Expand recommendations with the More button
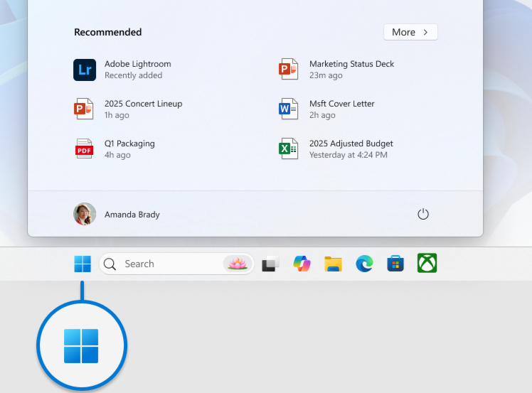This screenshot has width=532, height=393. tap(410, 32)
